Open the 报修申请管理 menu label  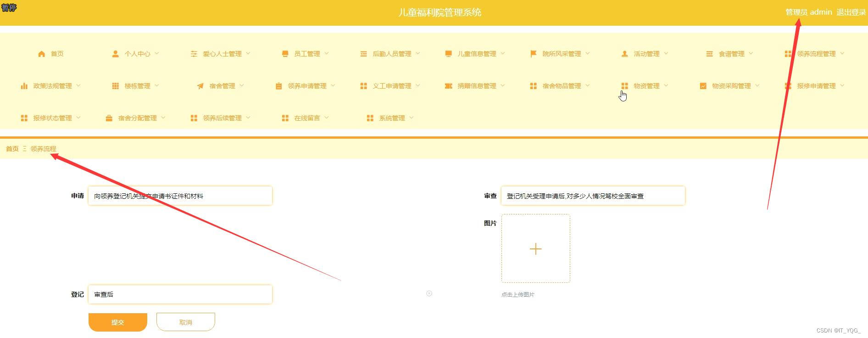pyautogui.click(x=817, y=86)
